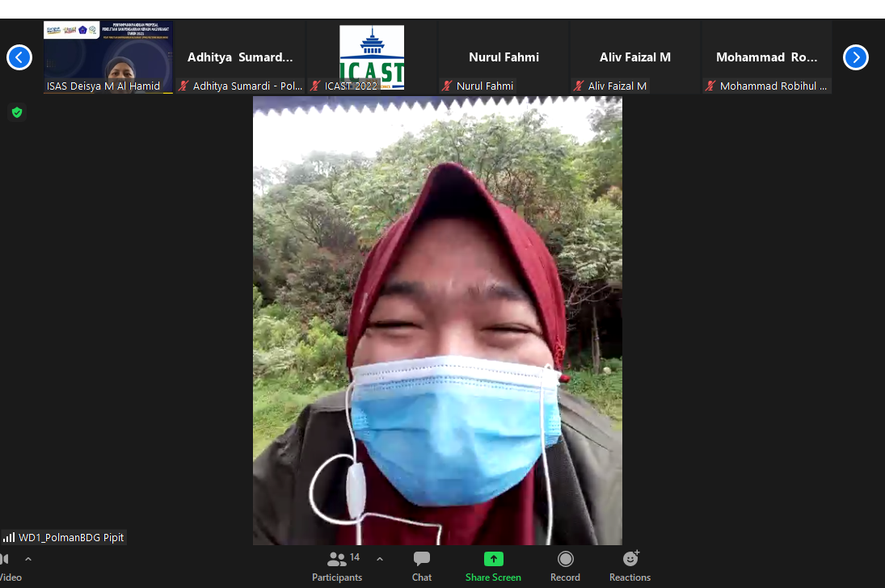The height and width of the screenshot is (588, 885).
Task: Click the green encryption shield icon
Action: pyautogui.click(x=17, y=112)
